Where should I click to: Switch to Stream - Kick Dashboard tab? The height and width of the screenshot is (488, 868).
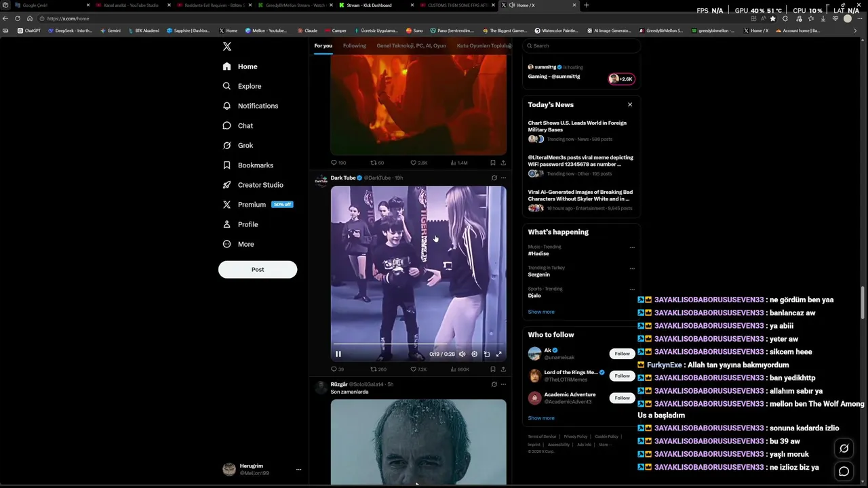coord(375,5)
